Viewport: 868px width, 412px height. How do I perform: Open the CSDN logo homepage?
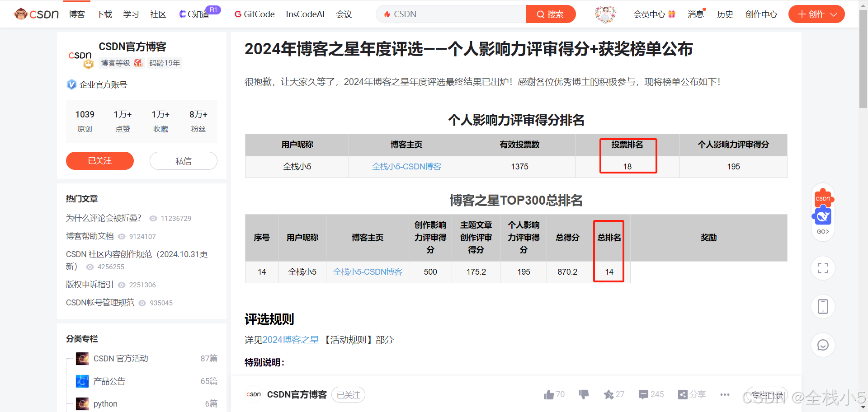pos(37,14)
